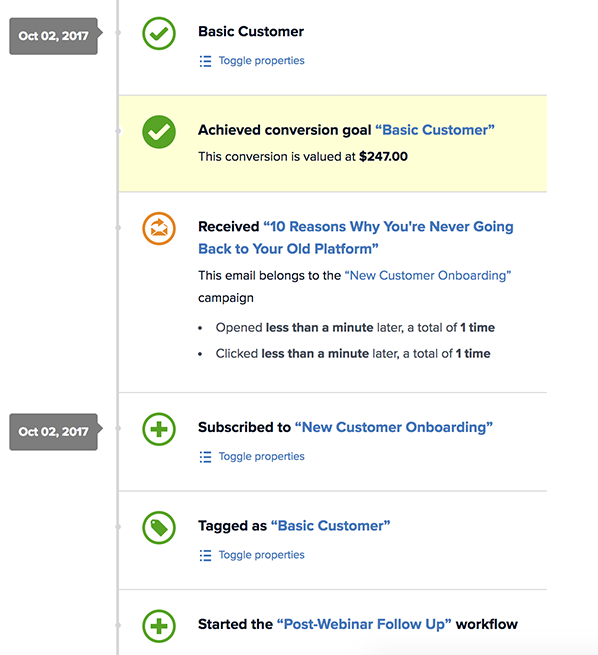Image resolution: width=598 pixels, height=655 pixels.
Task: Toggle properties for Subscribed to New Customer Onboarding
Action: point(261,457)
